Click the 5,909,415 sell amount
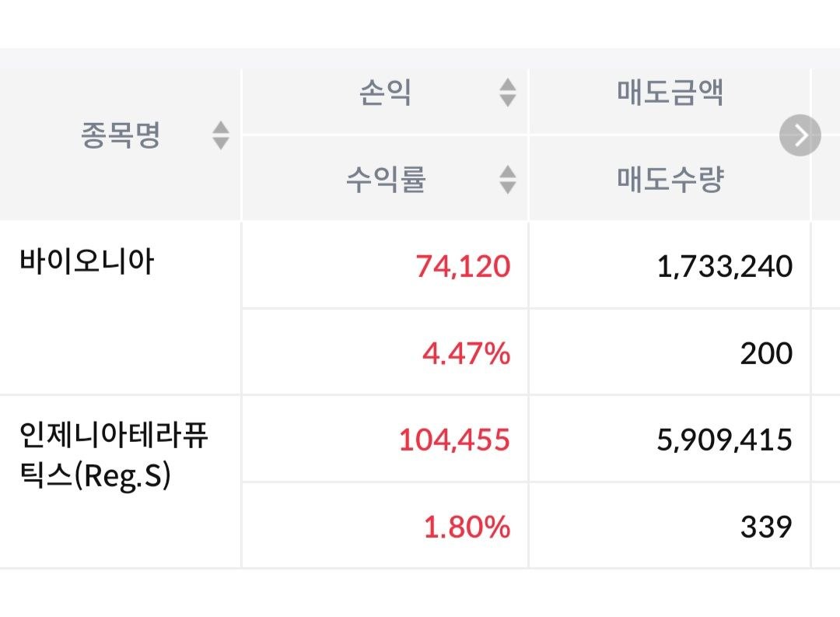This screenshot has height=617, width=840. point(724,440)
